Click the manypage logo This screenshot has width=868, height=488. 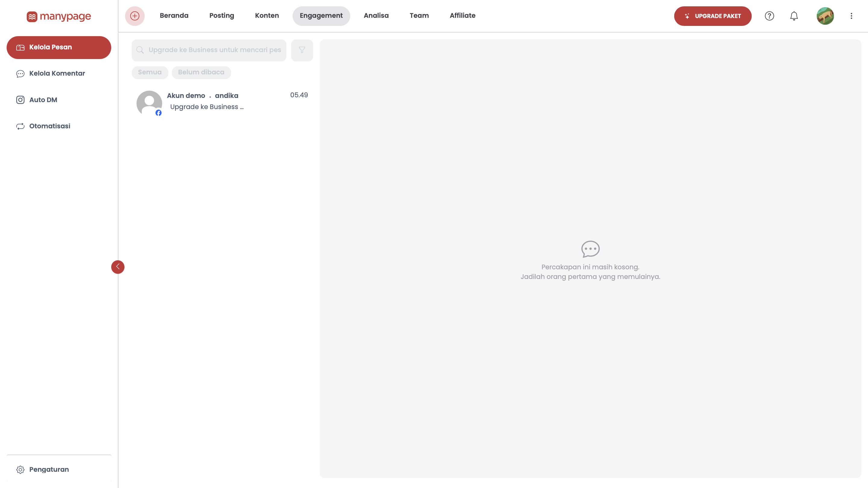pos(59,17)
